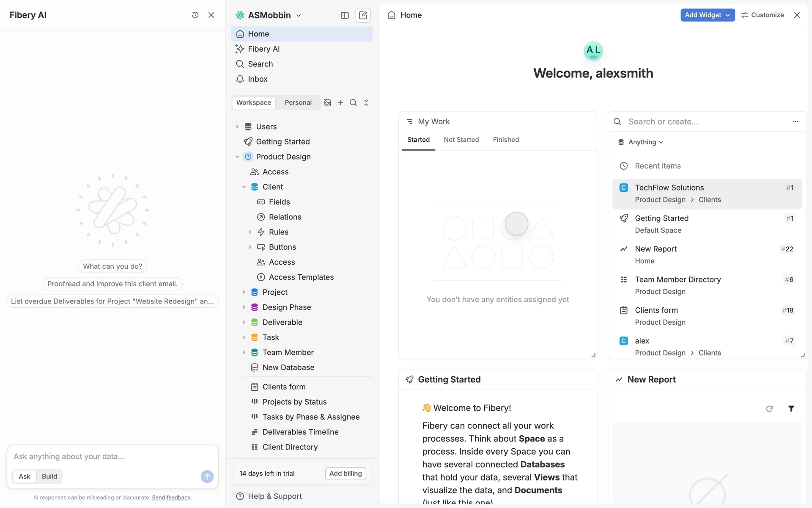Switch AI mode to Ask
812x508 pixels.
point(25,476)
